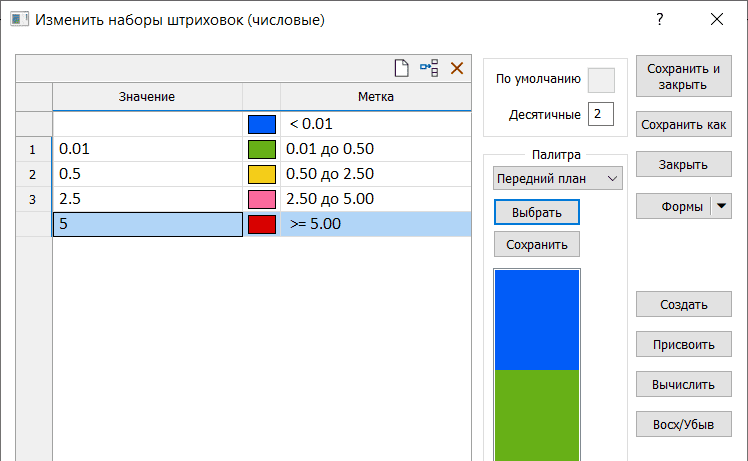Open the red swatch for >= 5.00
The width and height of the screenshot is (748, 461).
(x=262, y=224)
